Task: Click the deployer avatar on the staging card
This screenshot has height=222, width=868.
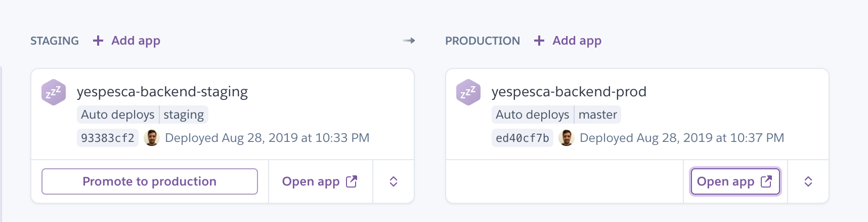Action: coord(152,138)
